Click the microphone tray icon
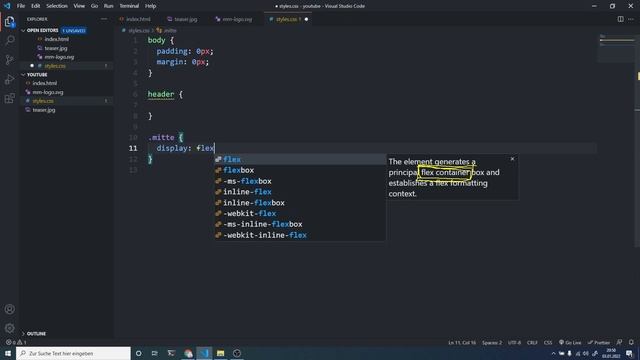The width and height of the screenshot is (640, 360). point(570,353)
